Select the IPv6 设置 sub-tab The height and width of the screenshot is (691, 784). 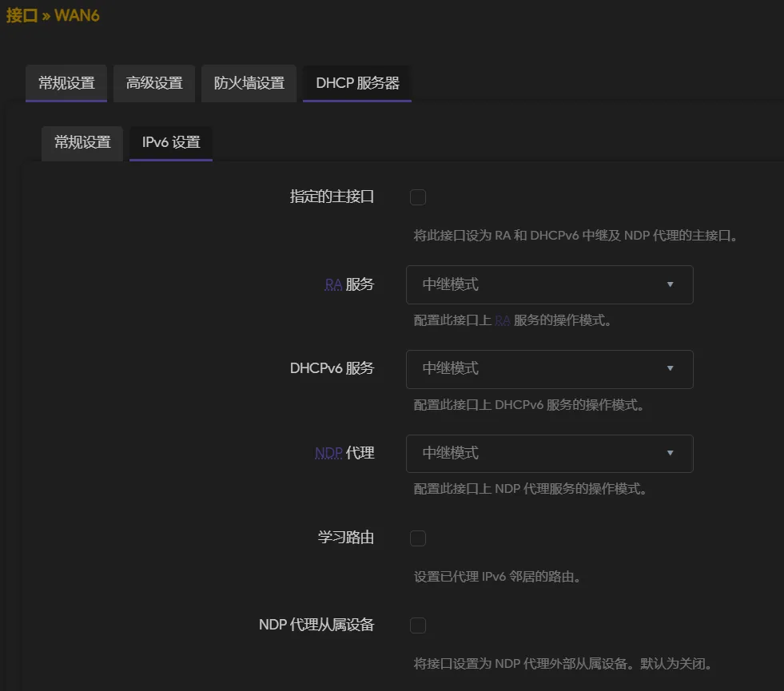click(171, 143)
